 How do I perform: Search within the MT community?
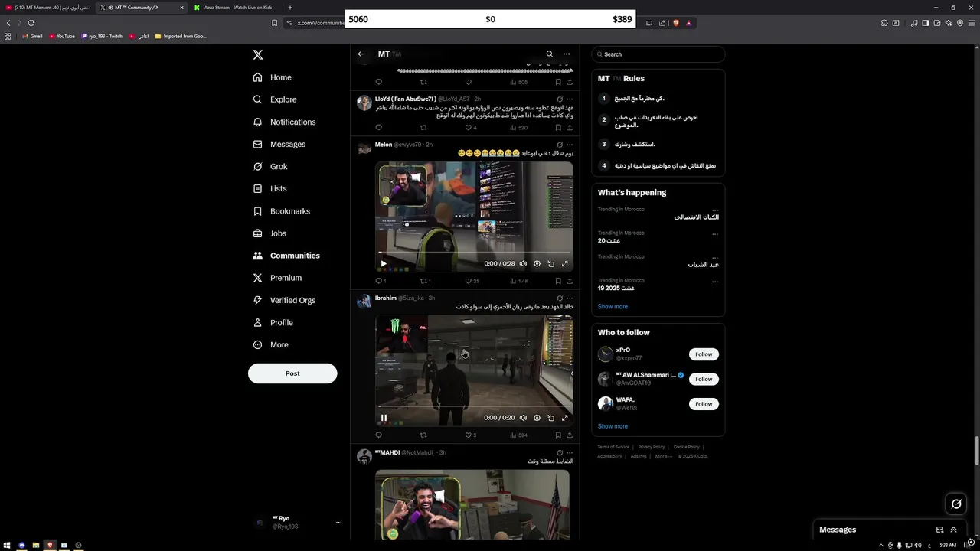[x=549, y=54]
